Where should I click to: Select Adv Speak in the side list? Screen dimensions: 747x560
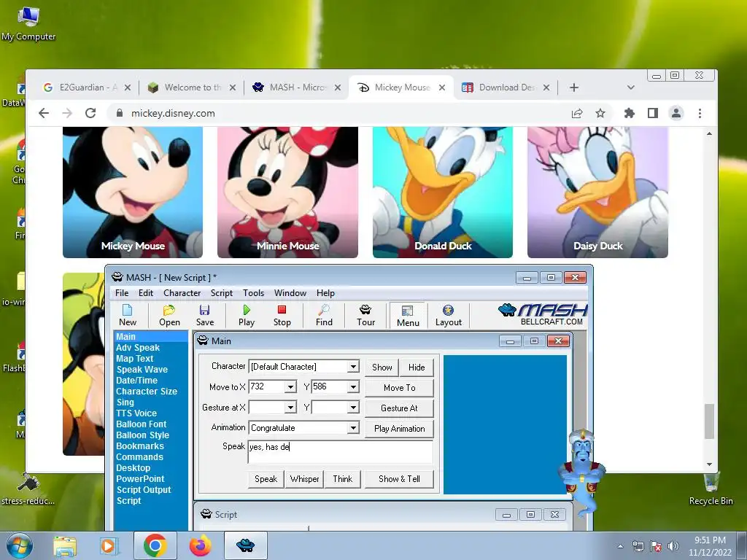click(138, 348)
